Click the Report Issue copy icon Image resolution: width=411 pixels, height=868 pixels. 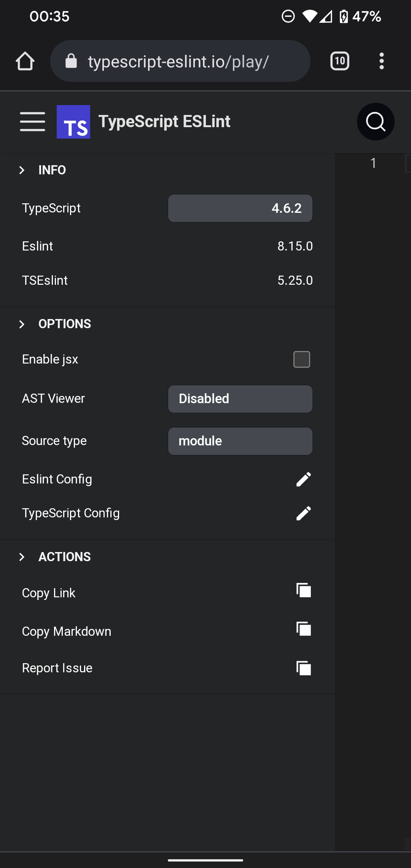304,668
